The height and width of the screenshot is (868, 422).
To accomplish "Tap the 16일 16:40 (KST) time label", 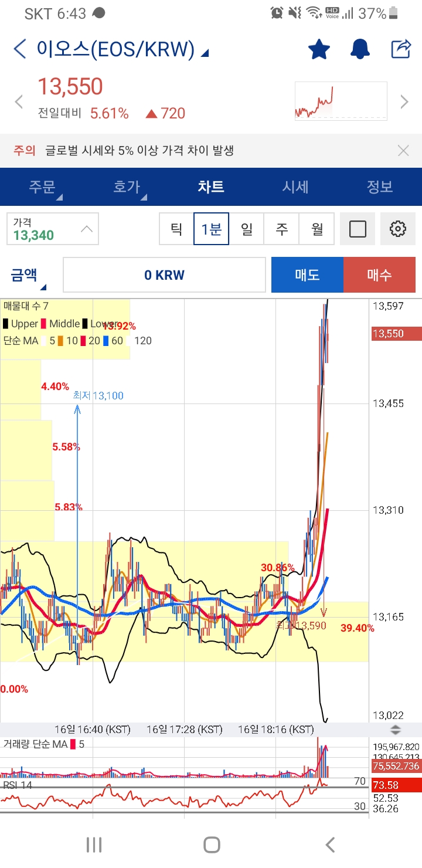I will 93,730.
